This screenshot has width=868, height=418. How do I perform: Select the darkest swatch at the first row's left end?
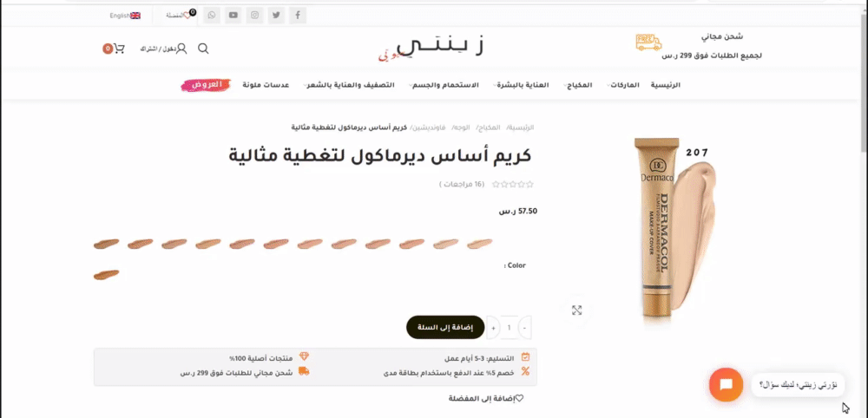[x=106, y=244]
